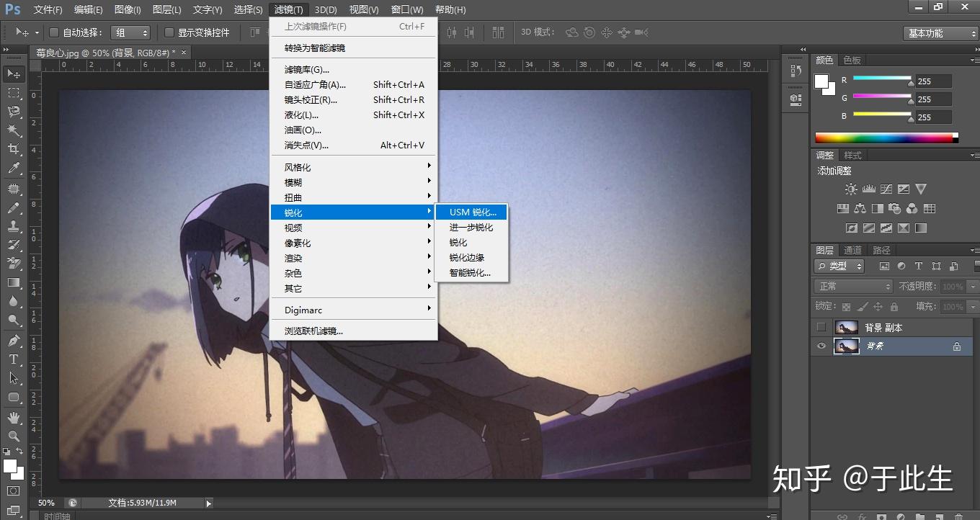The width and height of the screenshot is (980, 520).
Task: Select the 背景 副本 layer thumbnail
Action: [x=846, y=328]
